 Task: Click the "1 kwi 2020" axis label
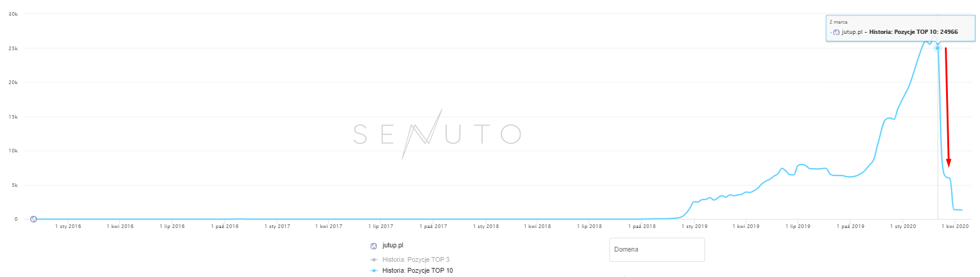tap(956, 226)
